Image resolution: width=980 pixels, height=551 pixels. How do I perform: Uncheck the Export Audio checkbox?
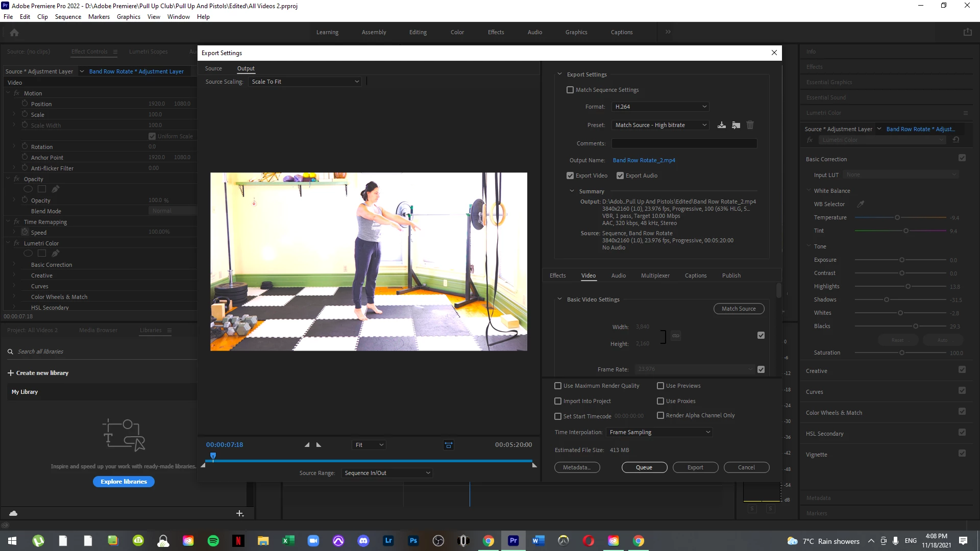click(620, 176)
